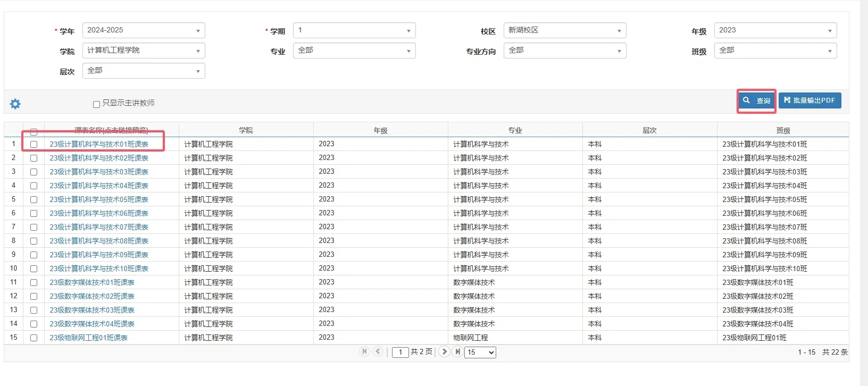868x386 pixels.
Task: Open the 层次 dropdown
Action: point(144,71)
